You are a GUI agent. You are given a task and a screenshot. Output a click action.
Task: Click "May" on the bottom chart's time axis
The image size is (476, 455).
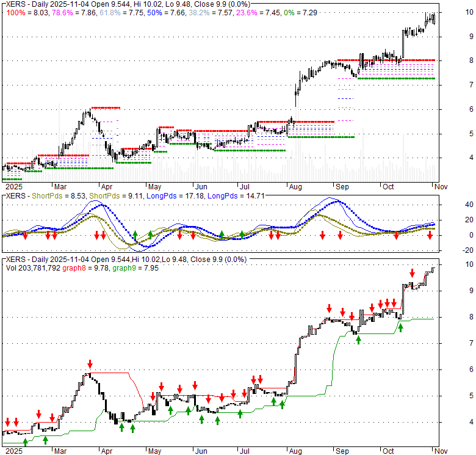[x=154, y=451]
